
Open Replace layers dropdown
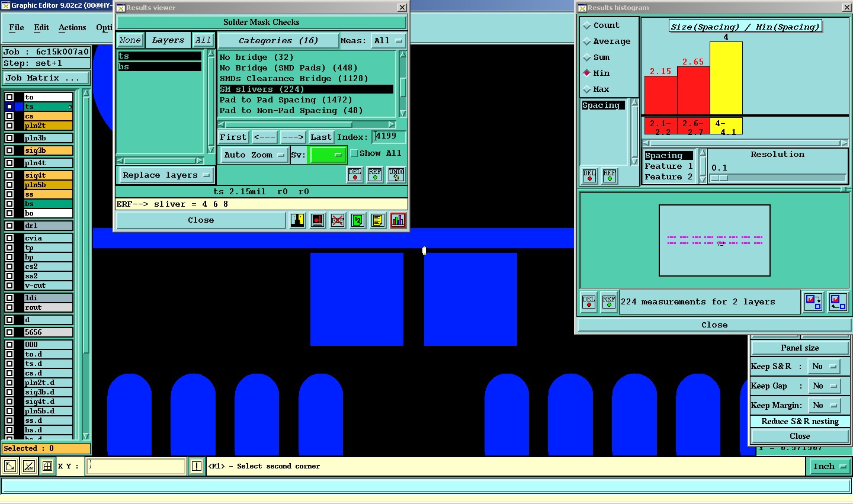coord(166,175)
